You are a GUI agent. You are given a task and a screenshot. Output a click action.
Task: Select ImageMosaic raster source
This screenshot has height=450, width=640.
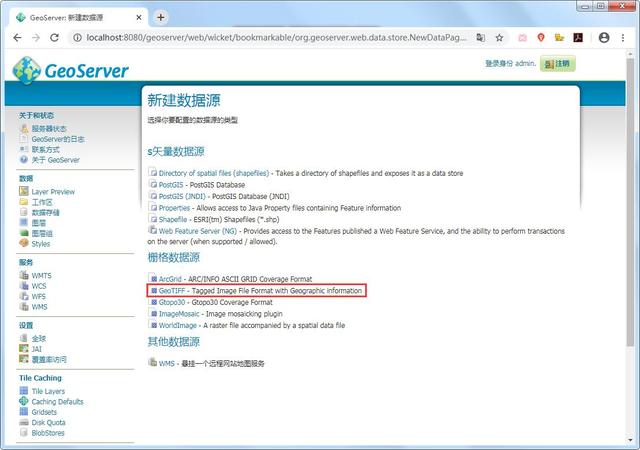point(179,314)
